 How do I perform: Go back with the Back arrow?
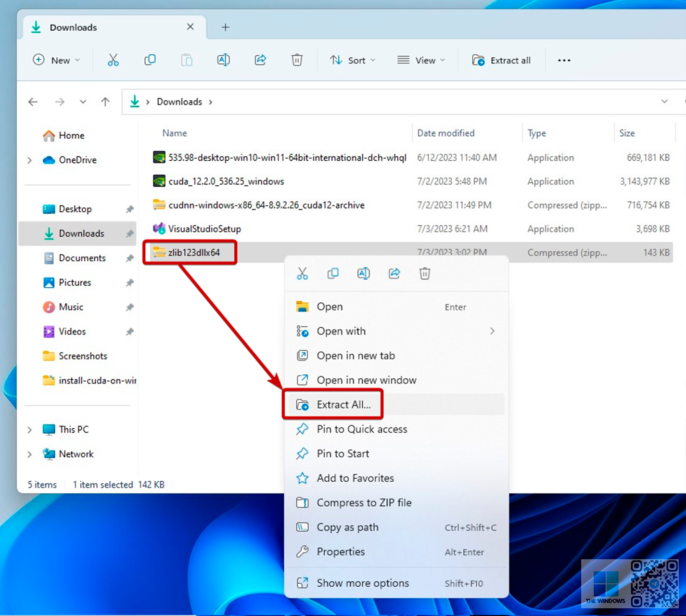coord(33,102)
